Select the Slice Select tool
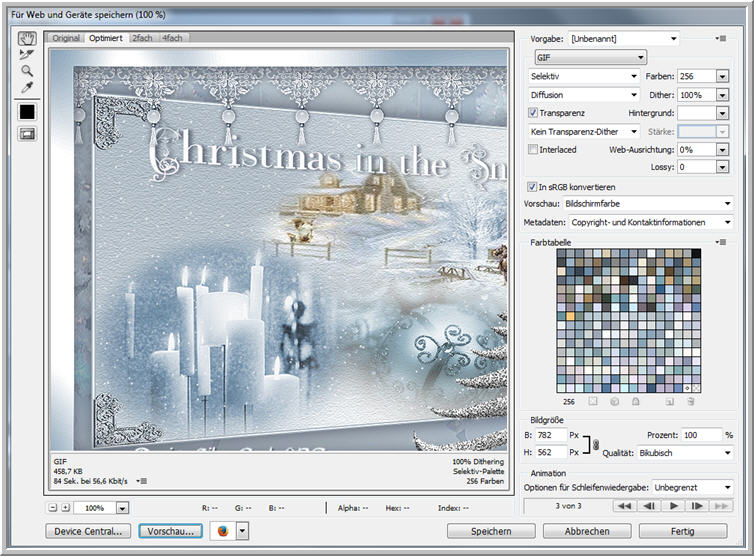Viewport: 754px width, 556px height. pos(27,54)
